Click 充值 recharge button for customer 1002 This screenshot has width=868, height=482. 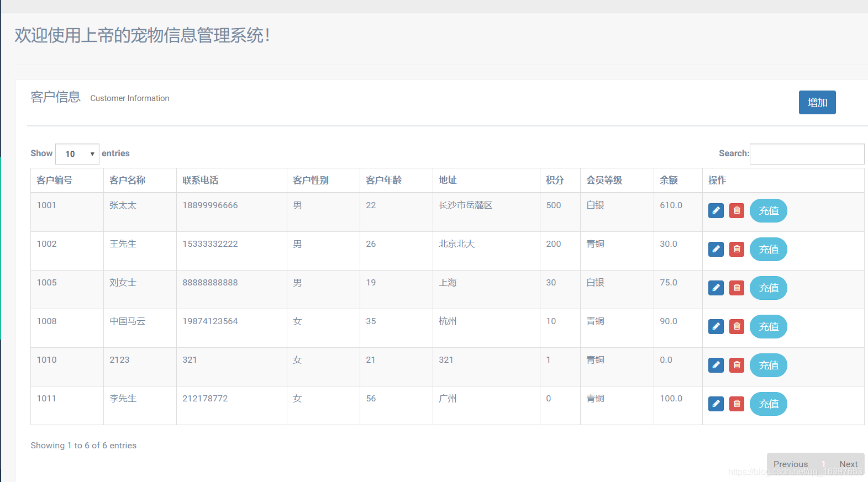pyautogui.click(x=768, y=249)
